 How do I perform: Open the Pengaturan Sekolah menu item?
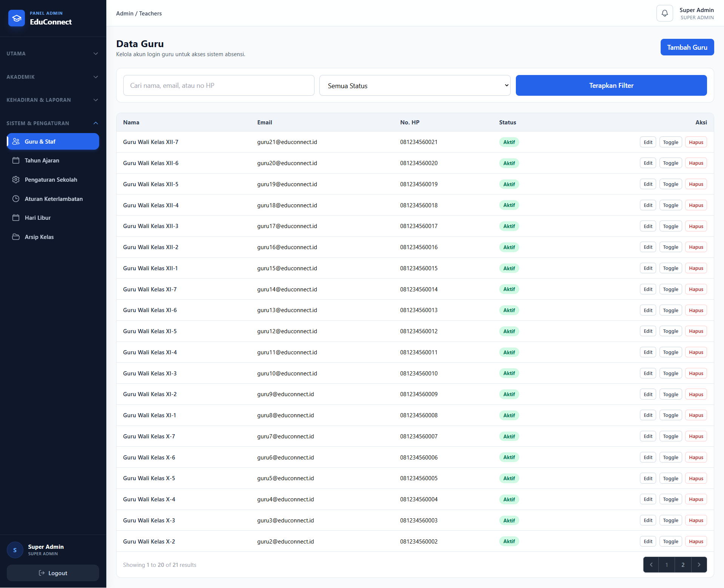pos(53,179)
